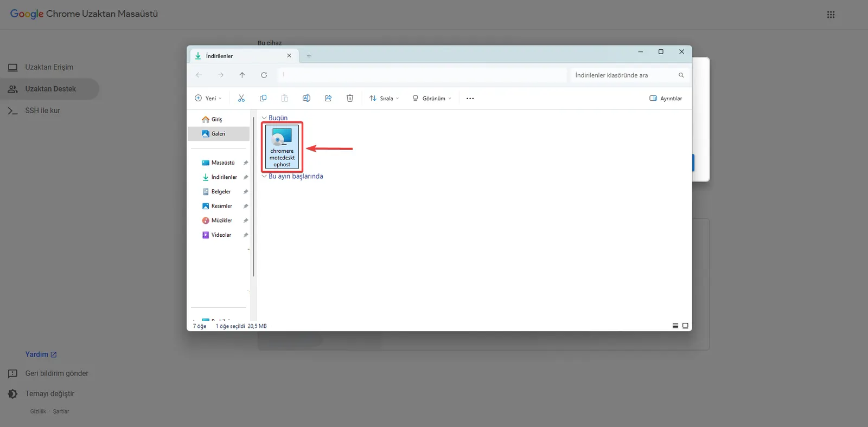Collapse the Bu ayın başlarında group
This screenshot has height=427, width=868.
coord(264,176)
